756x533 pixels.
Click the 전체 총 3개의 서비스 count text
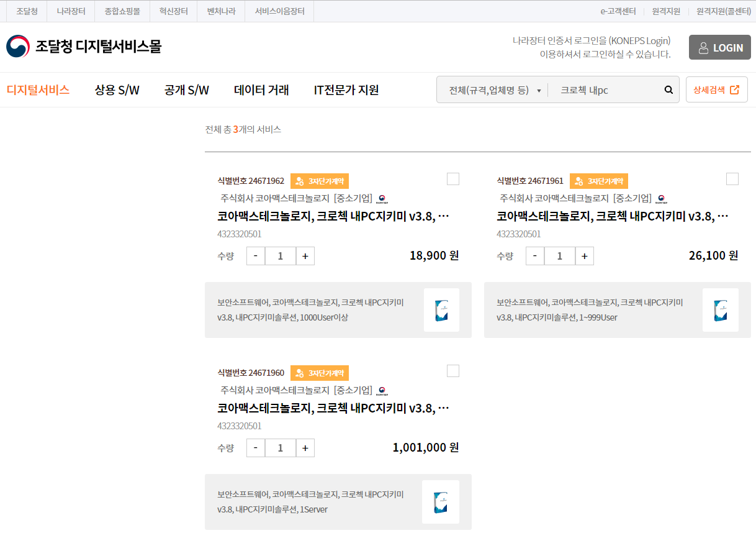pos(243,130)
